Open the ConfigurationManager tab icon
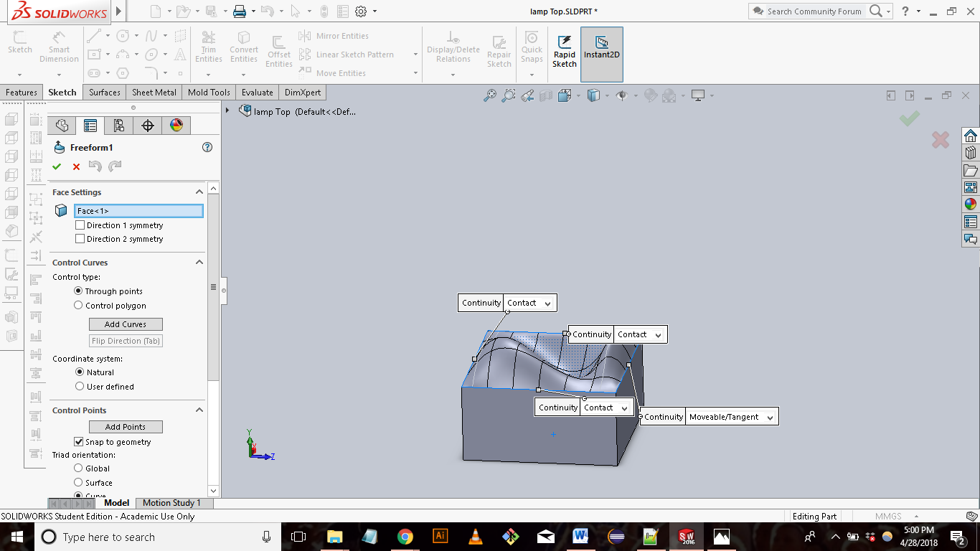980x551 pixels. (x=119, y=126)
